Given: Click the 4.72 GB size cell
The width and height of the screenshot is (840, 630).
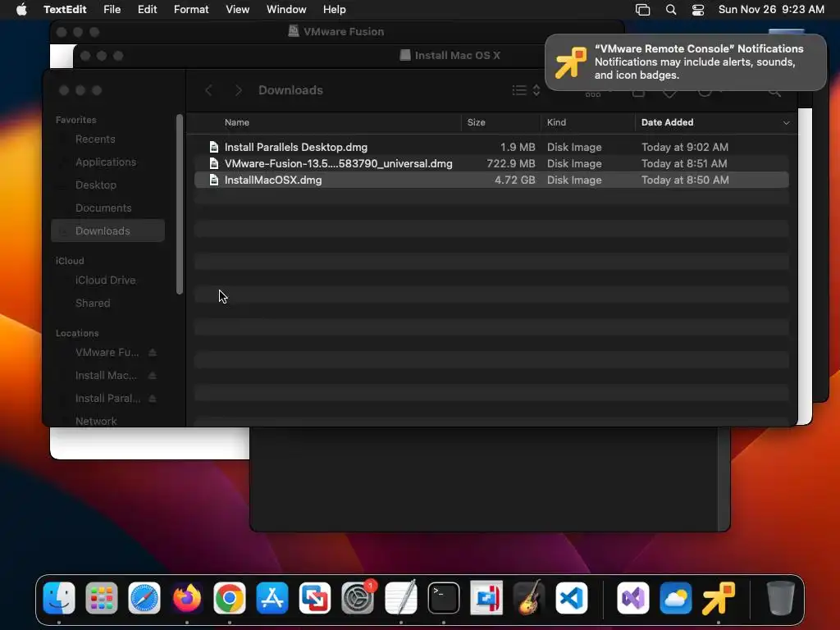Looking at the screenshot, I should pos(515,180).
